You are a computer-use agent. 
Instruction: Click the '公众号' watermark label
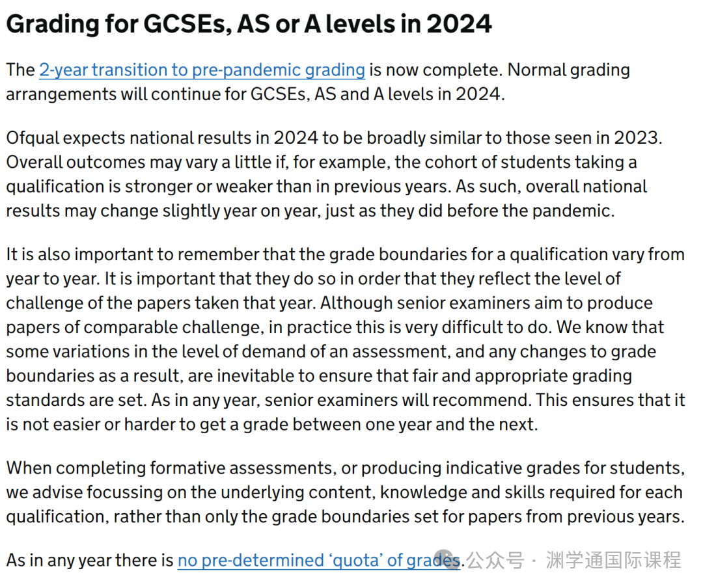coord(495,560)
